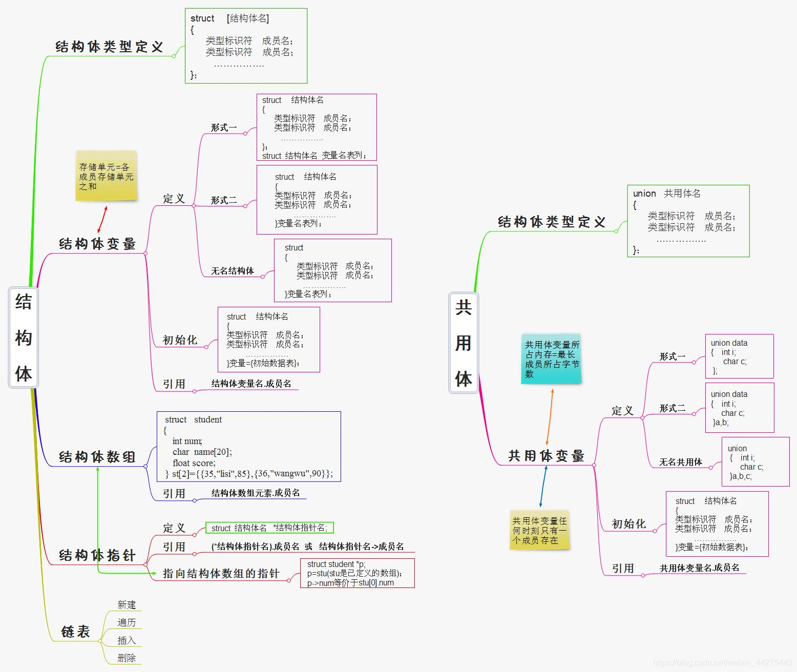Click box struct 结构体名 *结构体指针名;
Image resolution: width=797 pixels, height=672 pixels.
(x=269, y=528)
